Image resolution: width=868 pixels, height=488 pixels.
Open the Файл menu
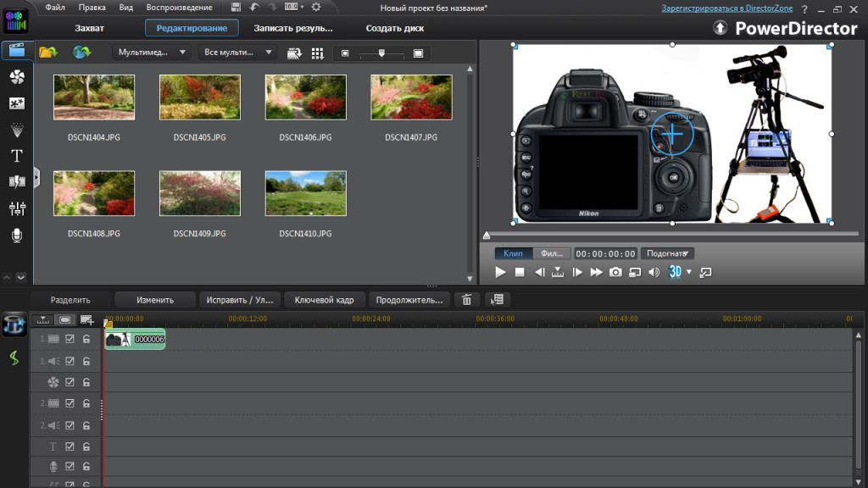click(55, 8)
